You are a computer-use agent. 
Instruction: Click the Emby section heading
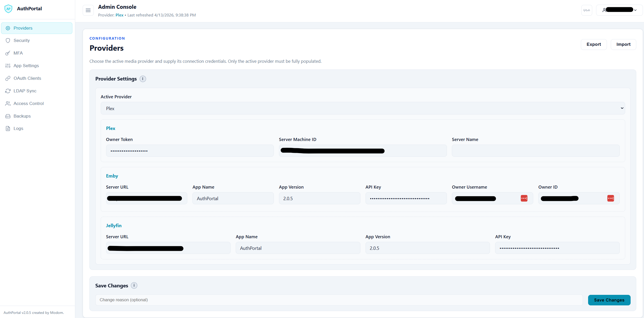pyautogui.click(x=112, y=176)
